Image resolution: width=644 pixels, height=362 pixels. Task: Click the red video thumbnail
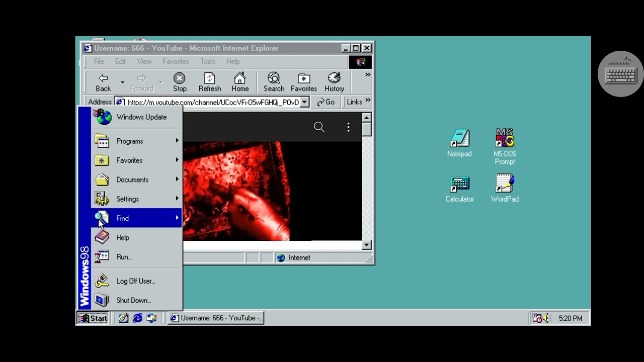point(236,191)
